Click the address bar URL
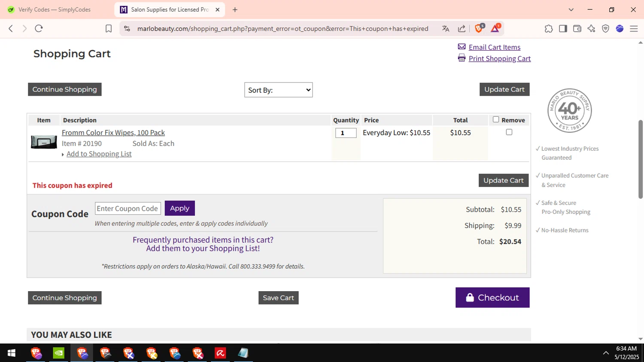The height and width of the screenshot is (362, 644). pyautogui.click(x=283, y=28)
